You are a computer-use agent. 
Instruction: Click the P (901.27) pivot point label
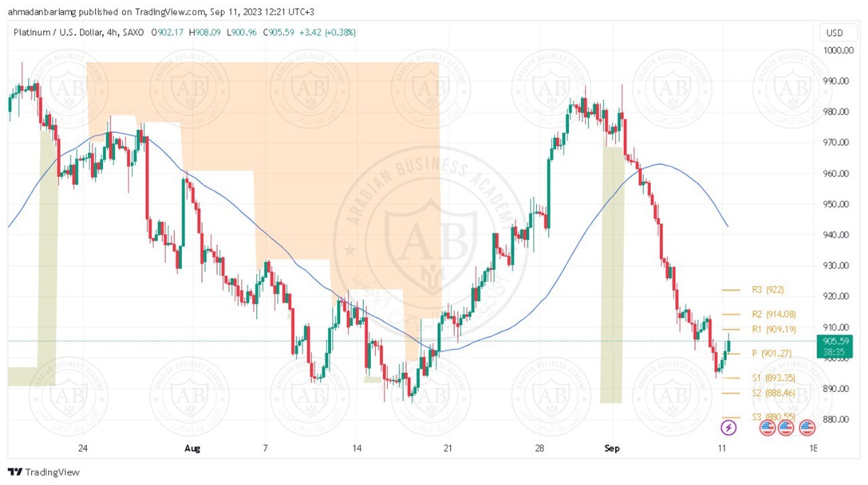[772, 353]
